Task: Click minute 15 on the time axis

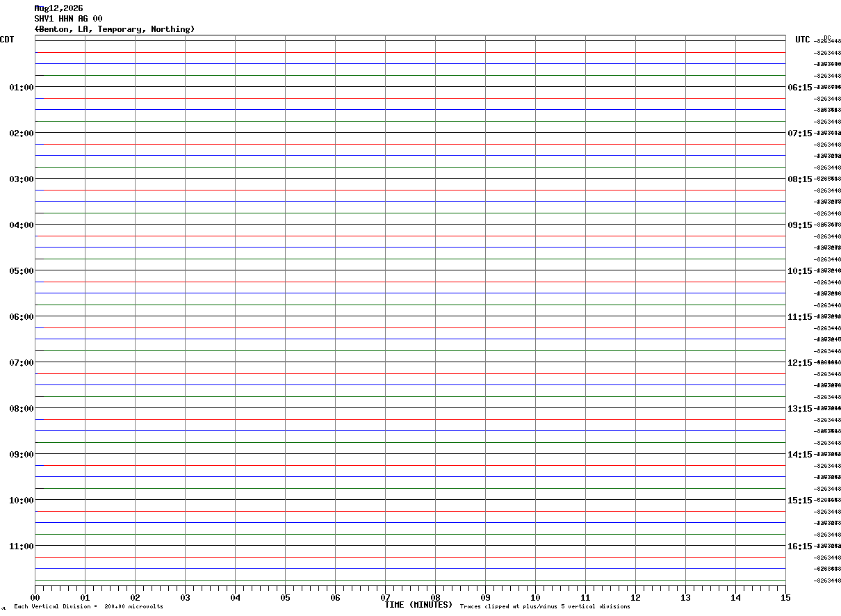Action: click(x=785, y=597)
